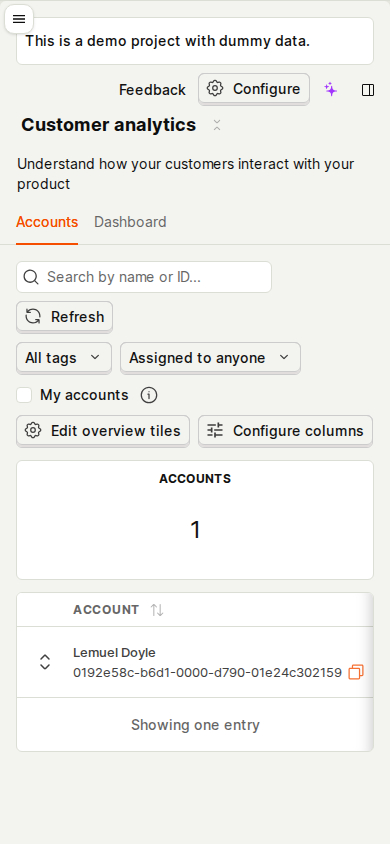Focus the Search by name or ID field

pos(144,277)
